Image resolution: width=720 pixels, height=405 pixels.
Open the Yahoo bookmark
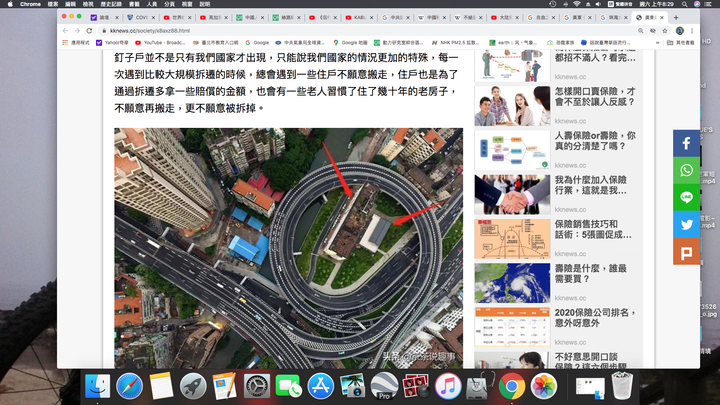[x=112, y=43]
